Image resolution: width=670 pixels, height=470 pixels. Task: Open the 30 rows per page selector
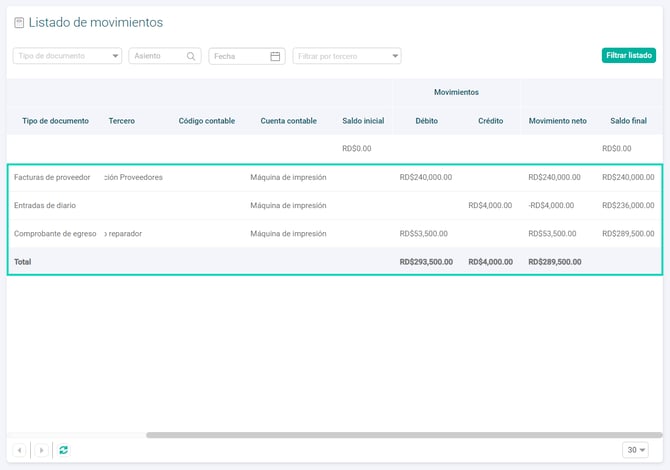[x=635, y=450]
